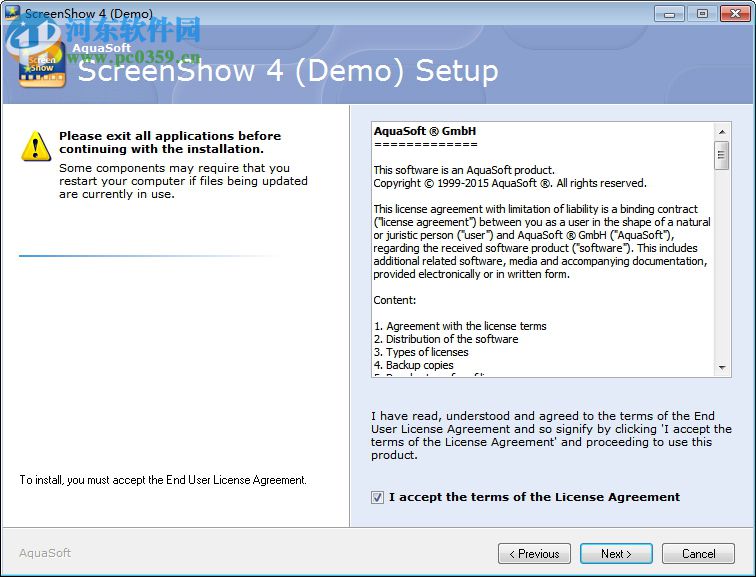The image size is (756, 577).
Task: Click 'ScreenShow 4 (Demo) Setup' heading
Action: (x=288, y=71)
